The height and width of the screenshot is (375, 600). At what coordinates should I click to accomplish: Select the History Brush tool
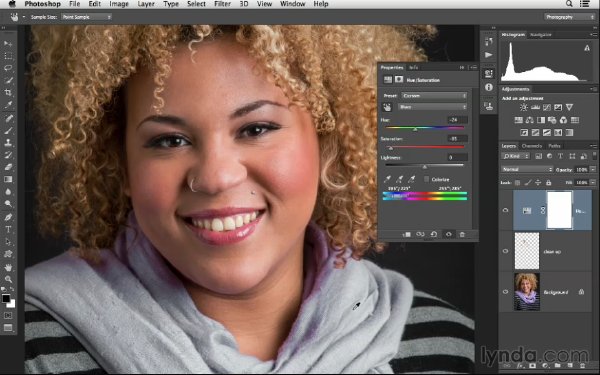coord(8,155)
